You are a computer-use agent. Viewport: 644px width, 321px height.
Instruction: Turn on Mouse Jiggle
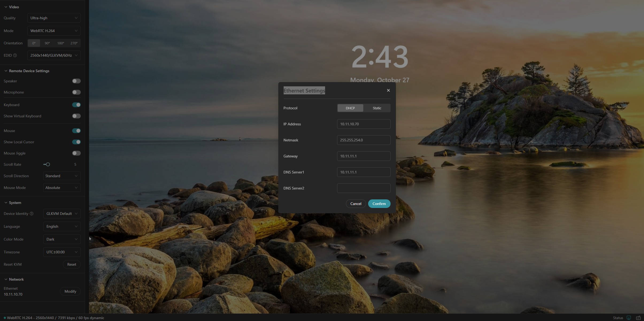[76, 153]
